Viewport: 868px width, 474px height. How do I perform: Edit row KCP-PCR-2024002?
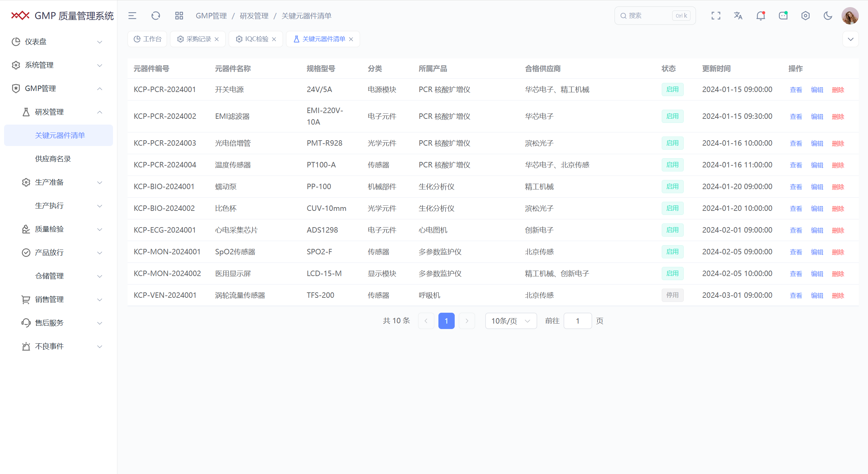point(817,116)
